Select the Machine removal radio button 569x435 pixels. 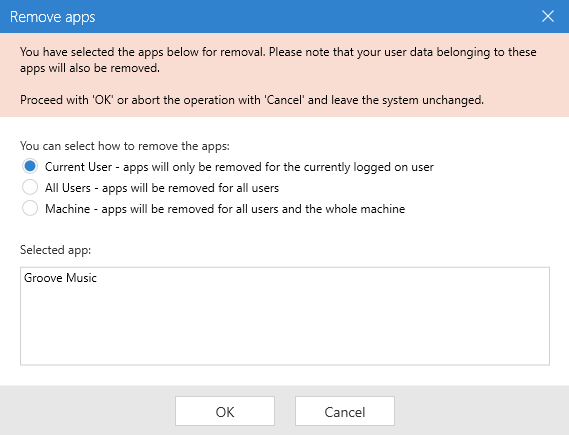tap(30, 209)
